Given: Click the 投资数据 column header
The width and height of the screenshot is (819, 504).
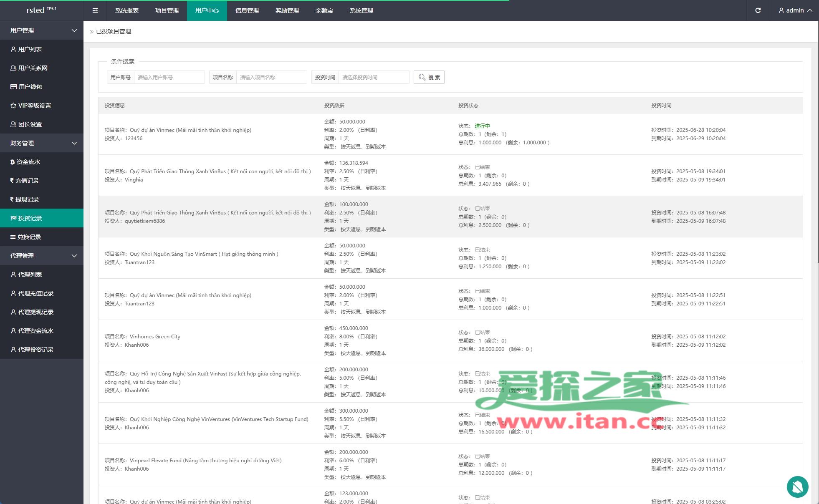Looking at the screenshot, I should point(334,106).
